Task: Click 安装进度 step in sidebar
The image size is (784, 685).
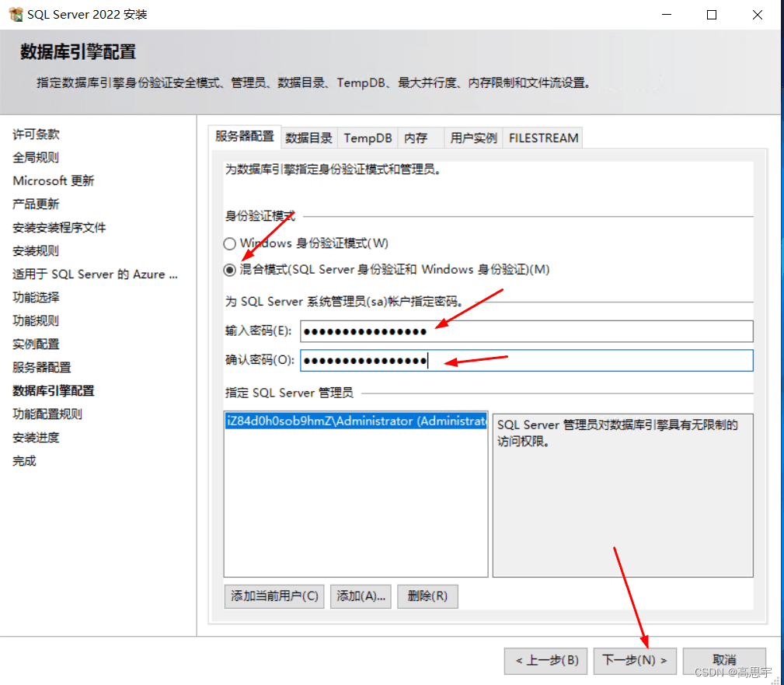Action: pos(36,437)
